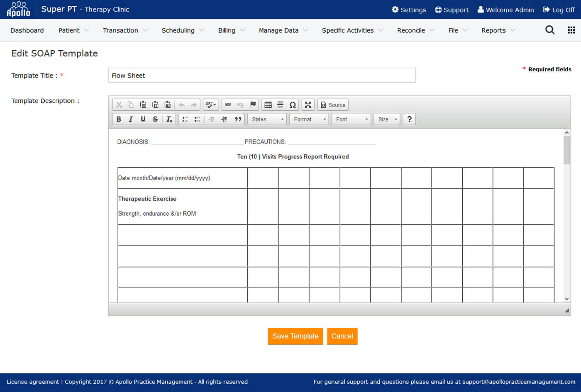This screenshot has height=392, width=581.
Task: Expand the Size dropdown
Action: [387, 119]
